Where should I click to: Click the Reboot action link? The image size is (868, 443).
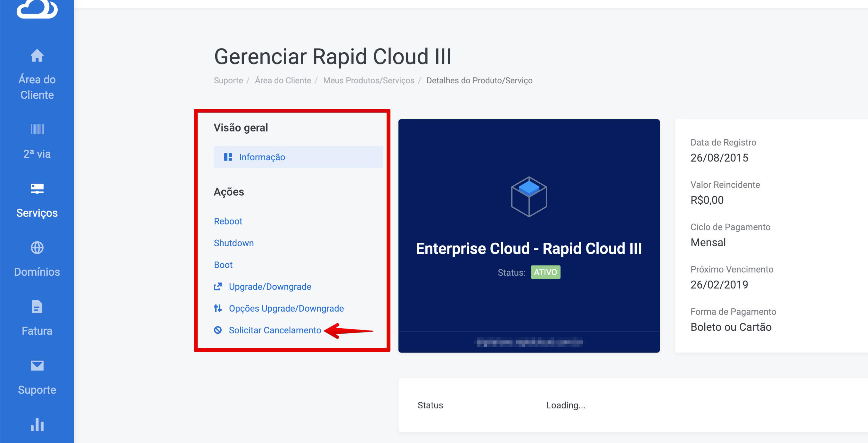(x=228, y=221)
